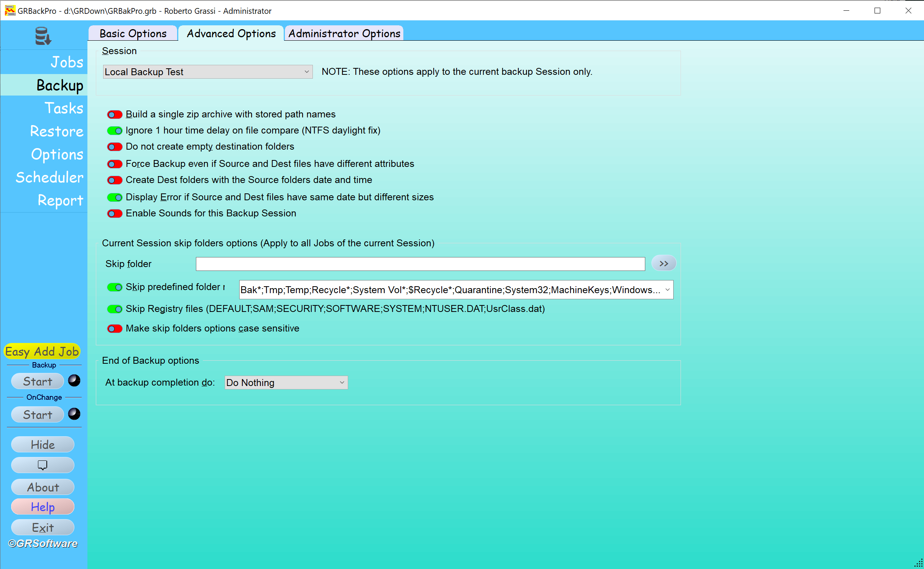924x569 pixels.
Task: Turn off NTFS daylight fix toggle
Action: 115,130
